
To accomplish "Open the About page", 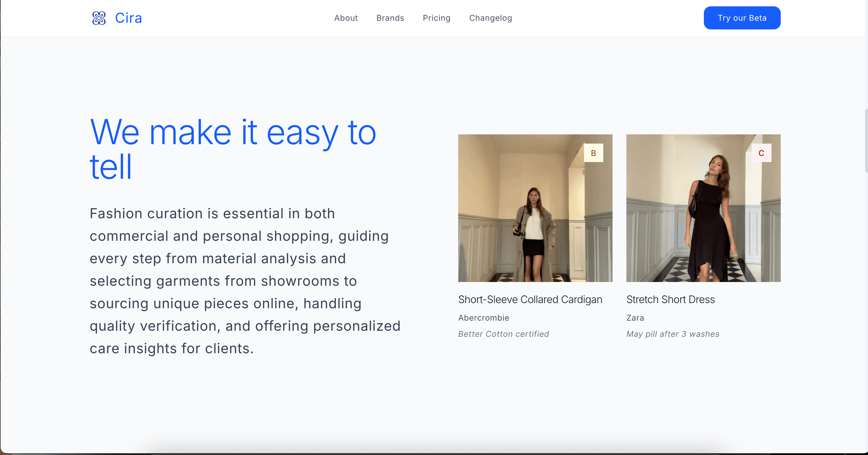I will (x=346, y=18).
